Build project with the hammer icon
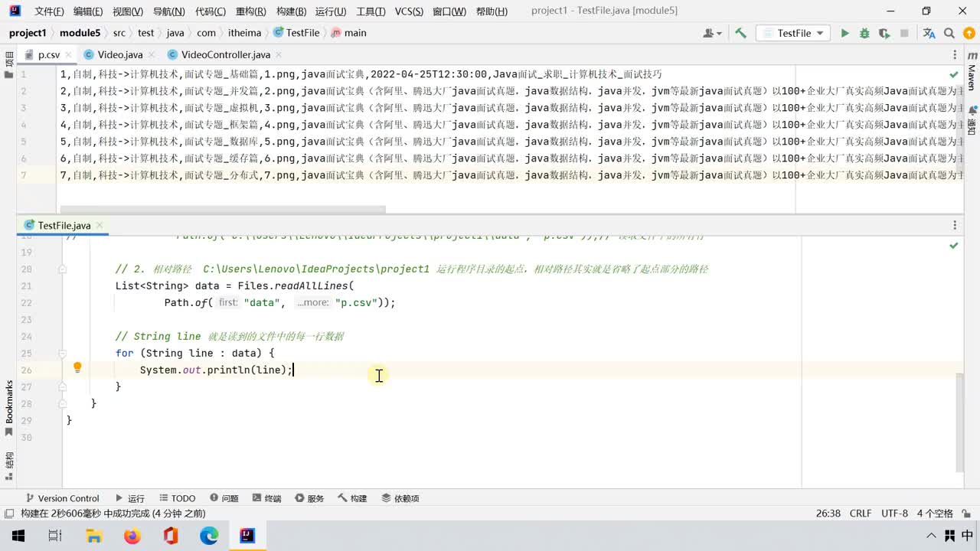Screen dimensions: 980x551 tap(740, 33)
